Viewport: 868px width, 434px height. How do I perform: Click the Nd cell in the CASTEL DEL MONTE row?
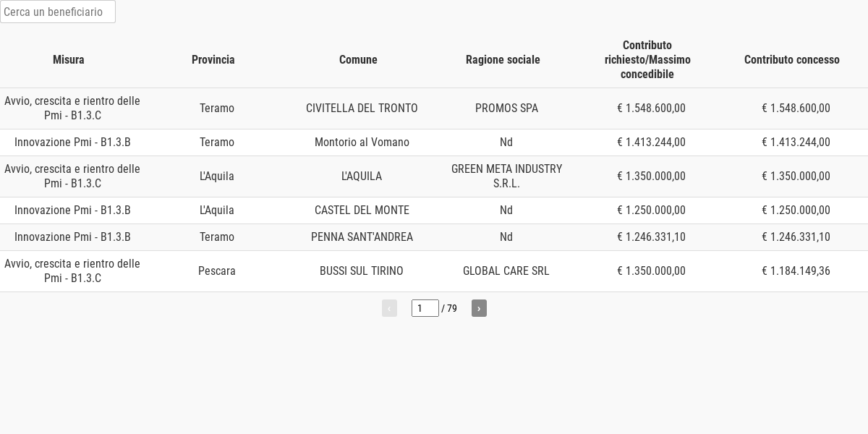506,210
